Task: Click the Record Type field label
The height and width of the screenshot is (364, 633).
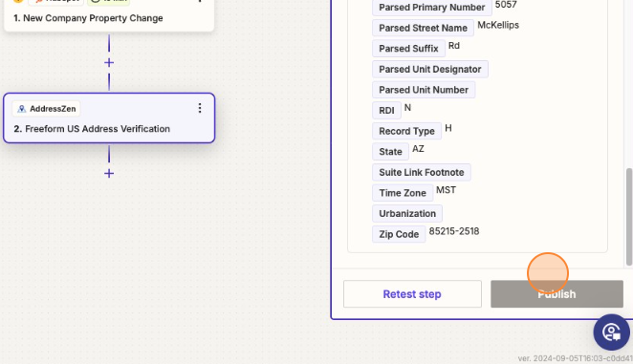Action: (406, 131)
